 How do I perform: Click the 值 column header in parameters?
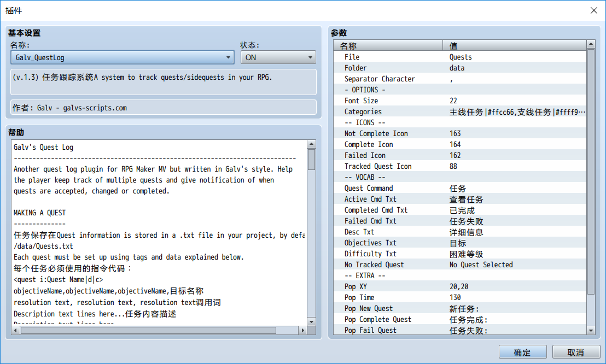515,45
